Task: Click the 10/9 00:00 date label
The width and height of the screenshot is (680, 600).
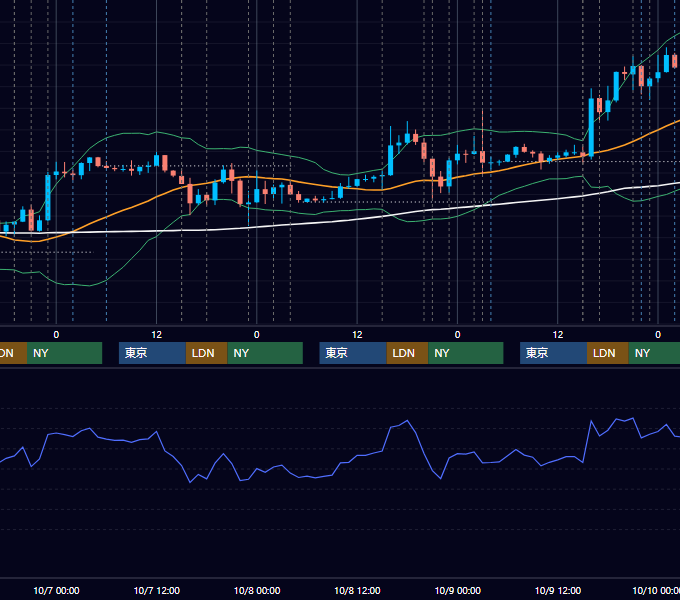Action: (458, 590)
